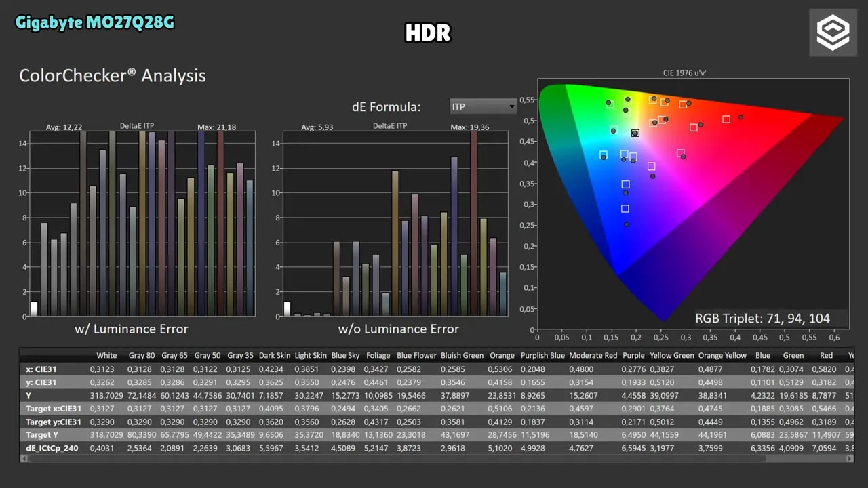The height and width of the screenshot is (488, 868).
Task: Select the Bluish Green column header
Action: point(462,356)
